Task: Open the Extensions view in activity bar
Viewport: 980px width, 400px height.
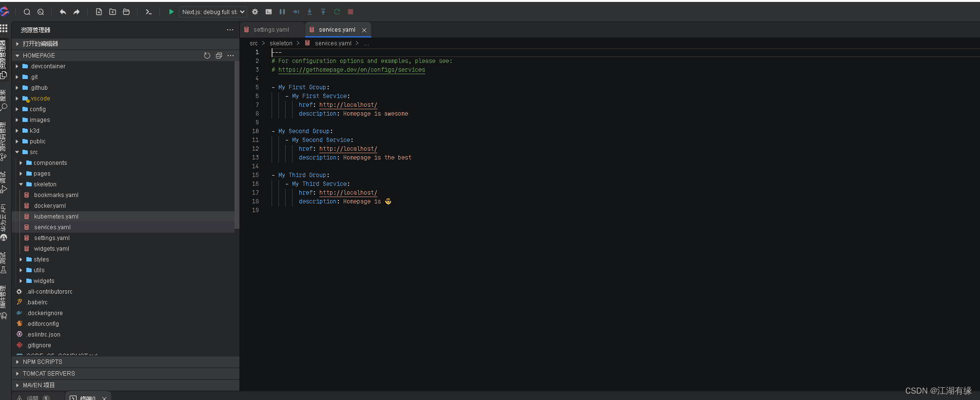Action: [3, 302]
